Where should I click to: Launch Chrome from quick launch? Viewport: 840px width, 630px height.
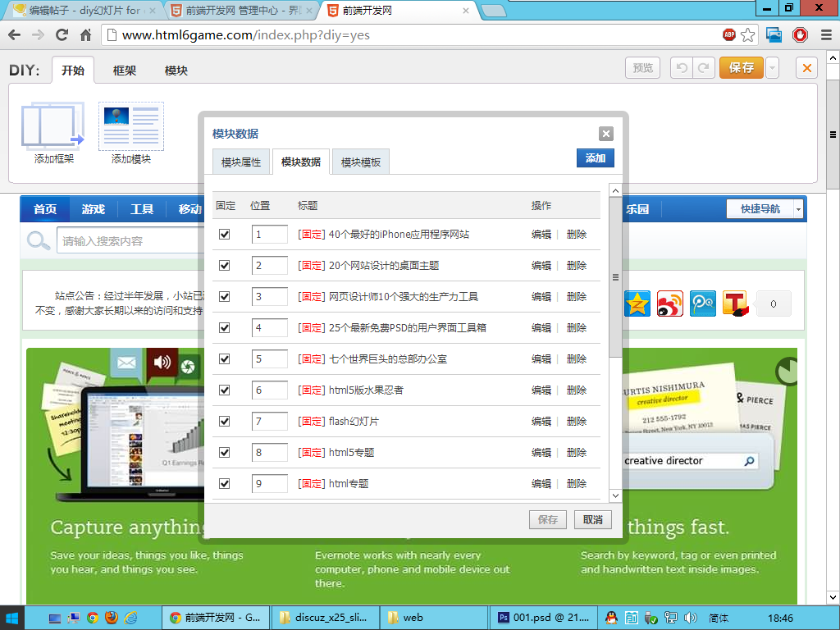tap(93, 619)
